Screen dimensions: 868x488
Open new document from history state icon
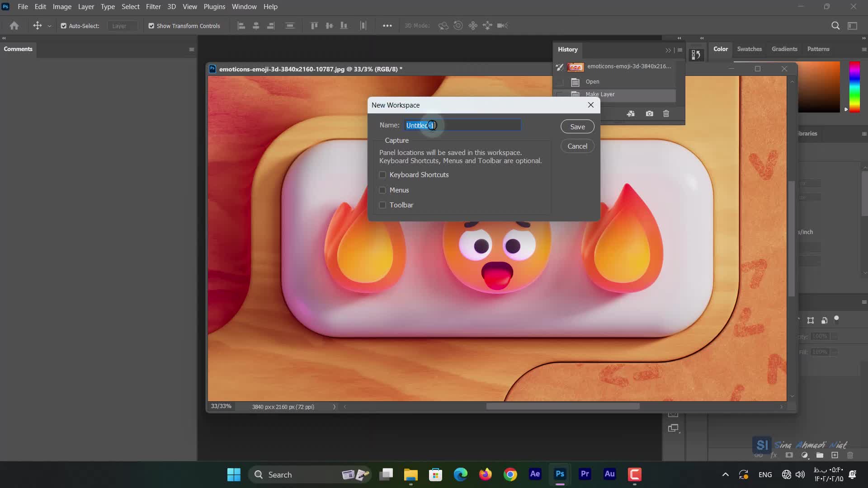tap(631, 113)
